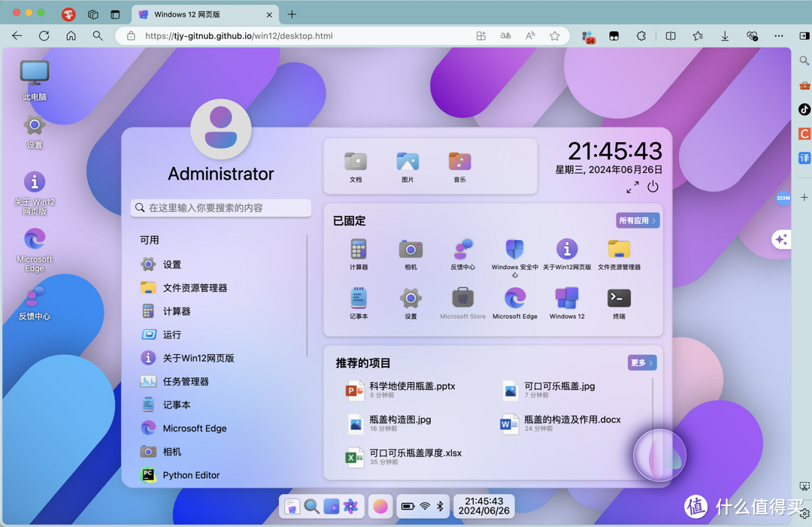Click the power button icon
Viewport: 812px width, 527px height.
pos(653,186)
